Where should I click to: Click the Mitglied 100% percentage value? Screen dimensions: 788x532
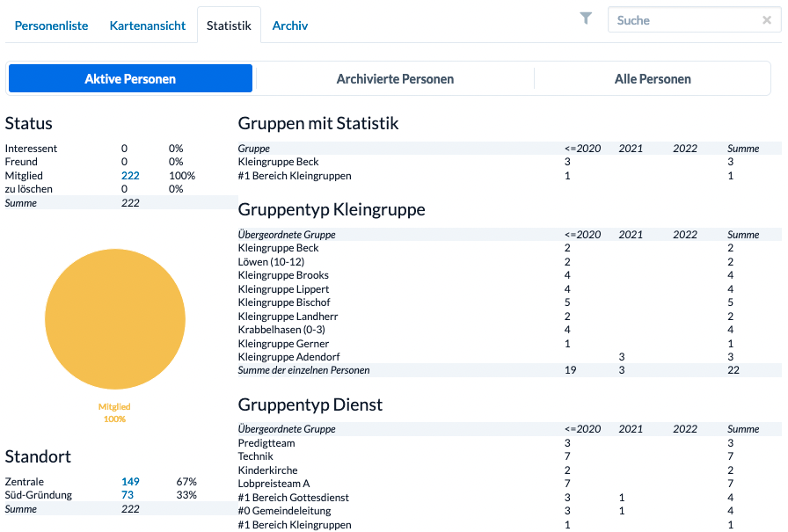(x=182, y=176)
